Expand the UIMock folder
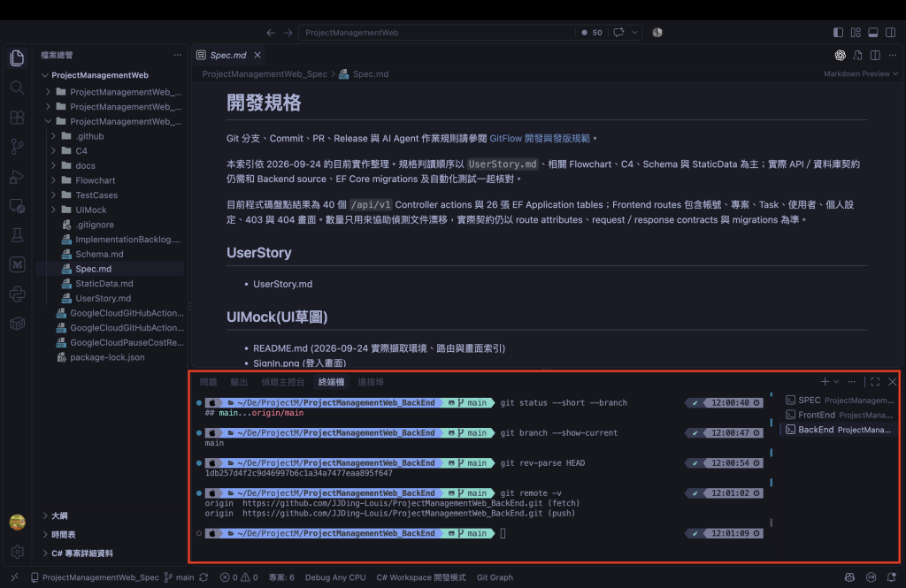Screen dimensions: 906x588 tap(91, 210)
